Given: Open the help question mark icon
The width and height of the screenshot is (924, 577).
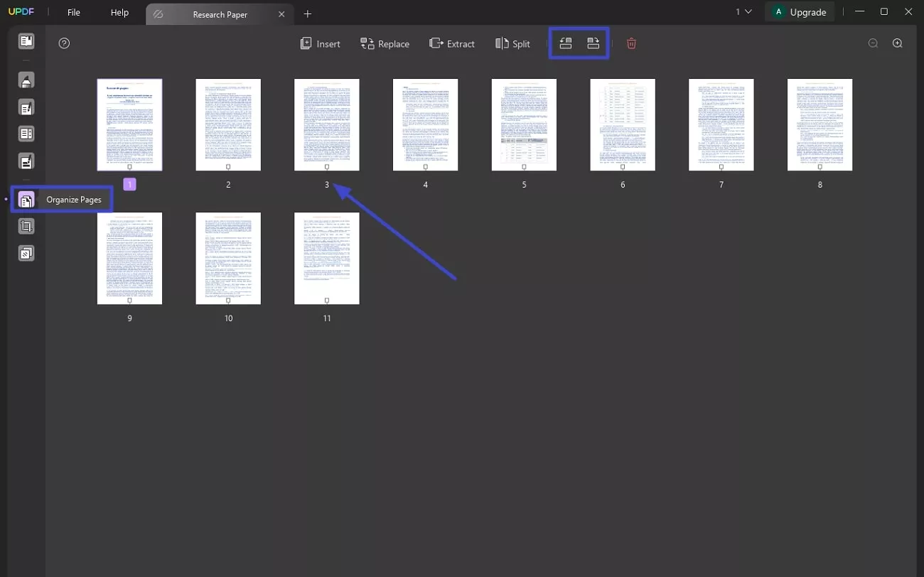Looking at the screenshot, I should point(64,43).
